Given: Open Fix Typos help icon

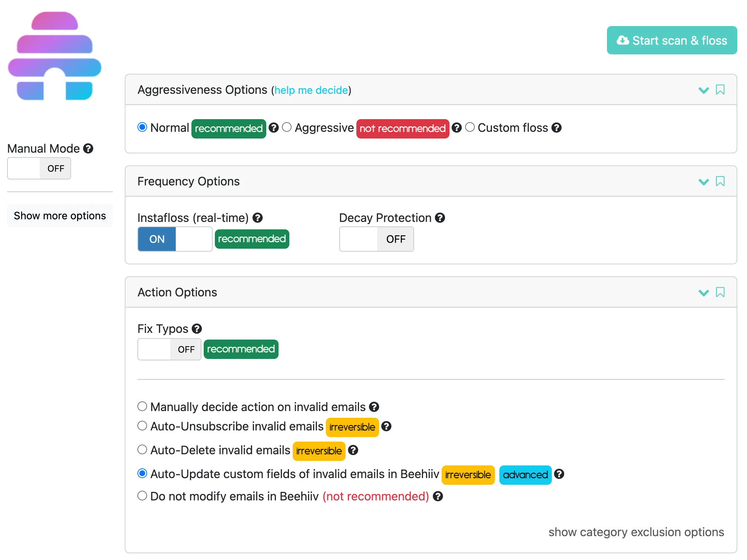Looking at the screenshot, I should click(197, 329).
